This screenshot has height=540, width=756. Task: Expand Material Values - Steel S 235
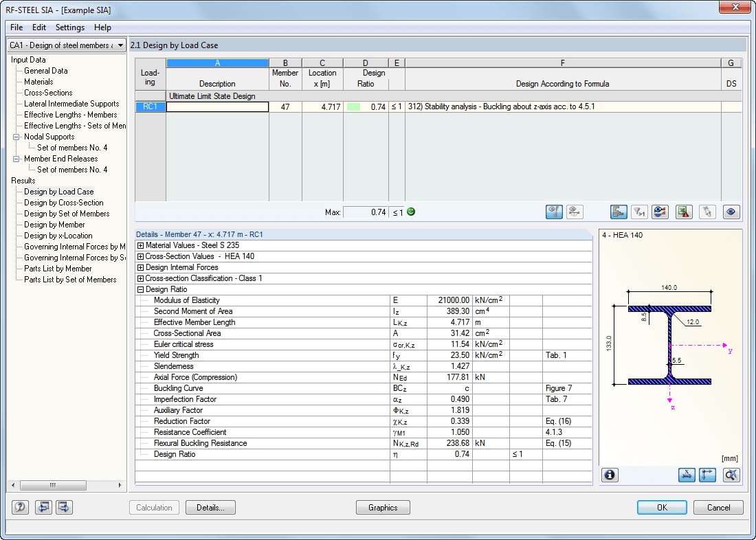click(140, 245)
